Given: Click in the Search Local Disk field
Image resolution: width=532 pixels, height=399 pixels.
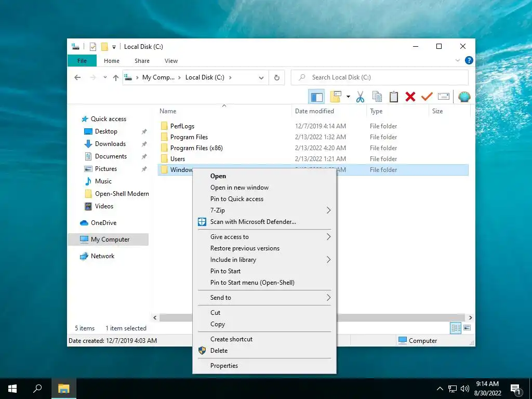Looking at the screenshot, I should [380, 77].
